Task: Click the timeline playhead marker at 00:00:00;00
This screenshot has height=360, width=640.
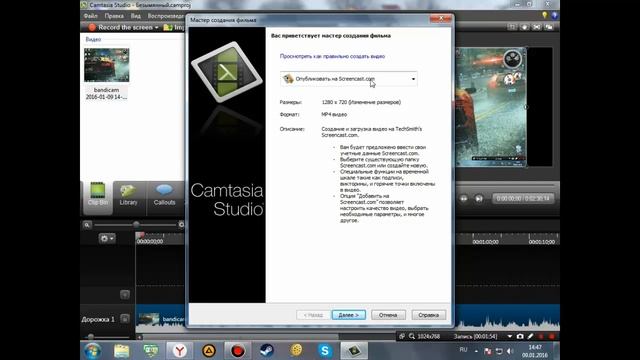Action: pos(140,236)
